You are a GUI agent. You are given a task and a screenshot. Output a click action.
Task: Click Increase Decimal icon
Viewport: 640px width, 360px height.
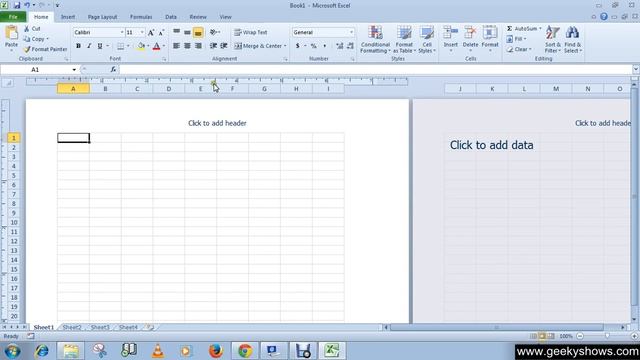point(340,46)
